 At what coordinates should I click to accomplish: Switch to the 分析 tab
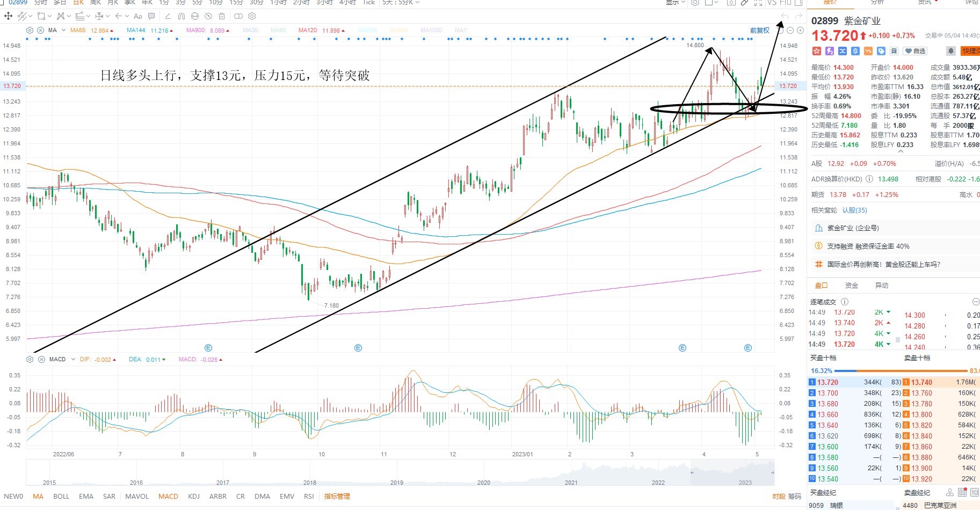877,3
